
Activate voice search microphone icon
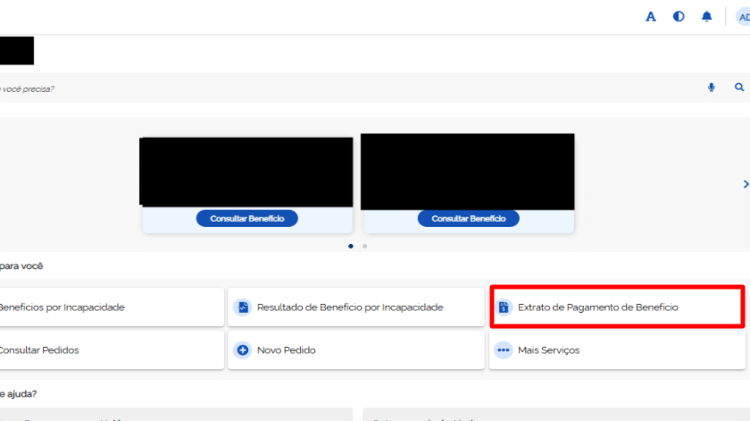[x=712, y=88]
